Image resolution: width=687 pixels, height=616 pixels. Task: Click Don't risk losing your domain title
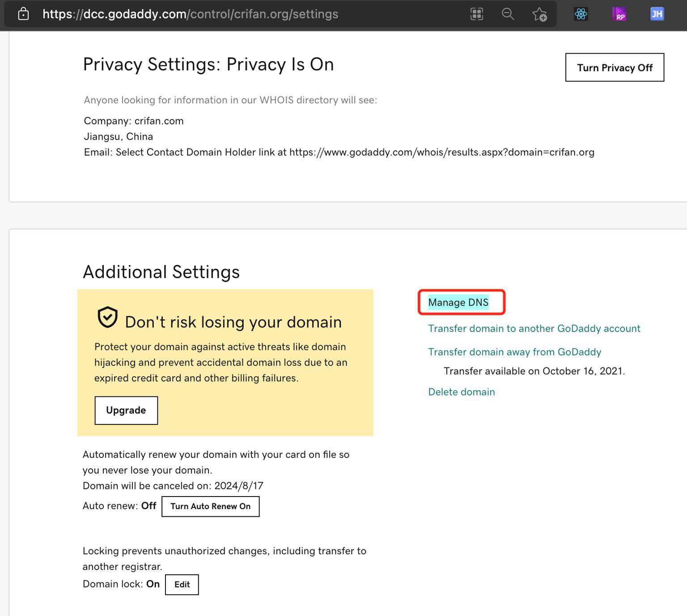pyautogui.click(x=233, y=322)
